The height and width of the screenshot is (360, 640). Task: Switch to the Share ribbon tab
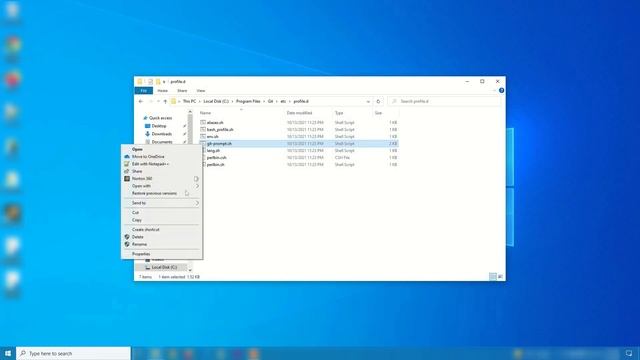[182, 91]
